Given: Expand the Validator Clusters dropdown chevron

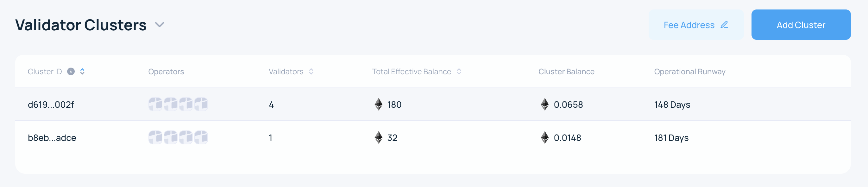Looking at the screenshot, I should pyautogui.click(x=159, y=25).
